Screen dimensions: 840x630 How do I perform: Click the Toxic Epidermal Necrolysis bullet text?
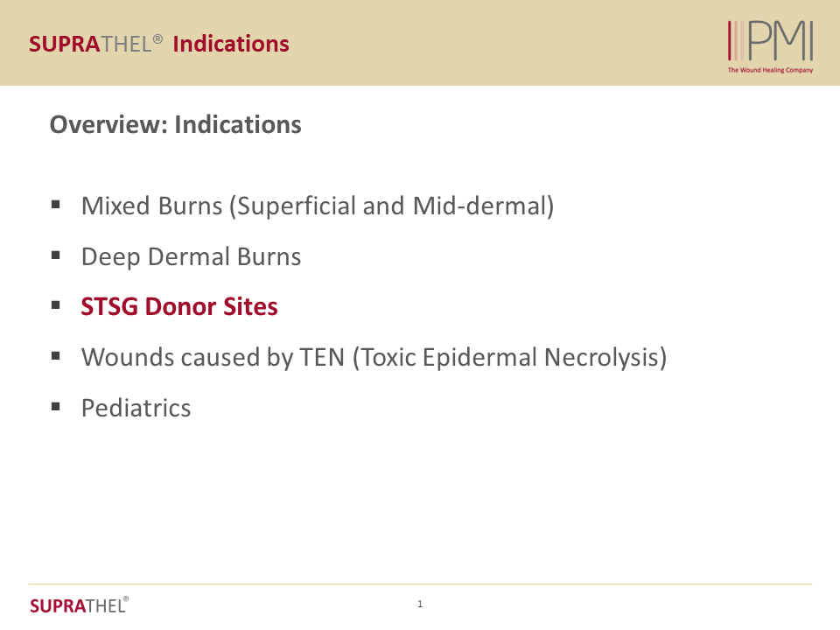click(374, 358)
